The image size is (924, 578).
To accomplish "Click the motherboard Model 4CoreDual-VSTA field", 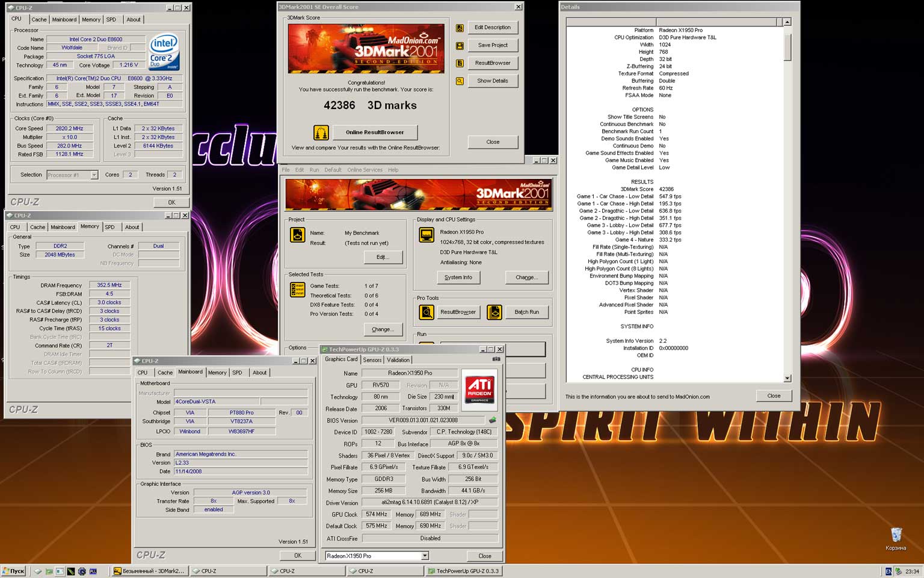I will (217, 401).
